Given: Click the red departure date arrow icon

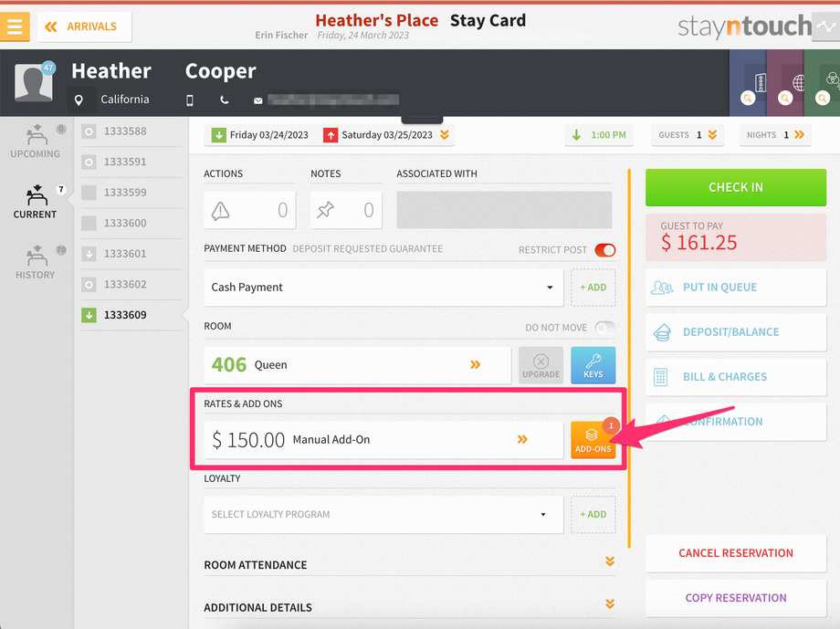Looking at the screenshot, I should [x=331, y=135].
